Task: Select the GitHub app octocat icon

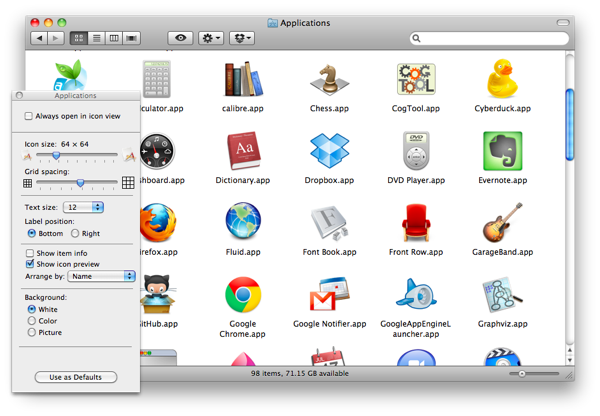Action: click(x=158, y=294)
